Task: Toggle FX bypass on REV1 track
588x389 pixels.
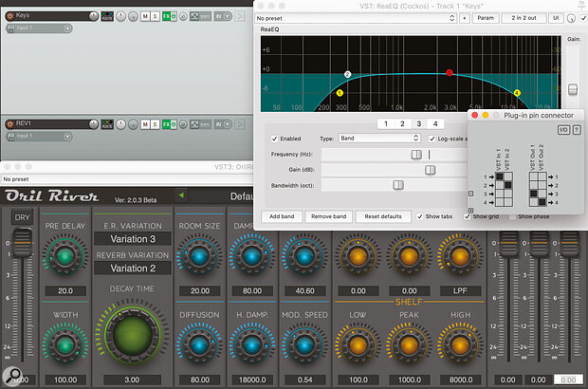Action: (x=174, y=124)
